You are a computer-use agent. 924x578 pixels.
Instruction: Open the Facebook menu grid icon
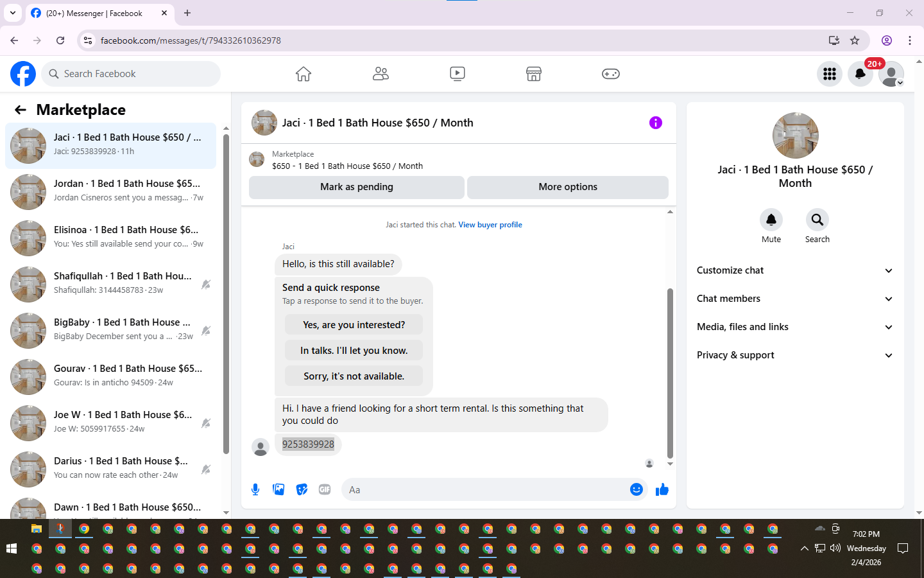(x=830, y=74)
